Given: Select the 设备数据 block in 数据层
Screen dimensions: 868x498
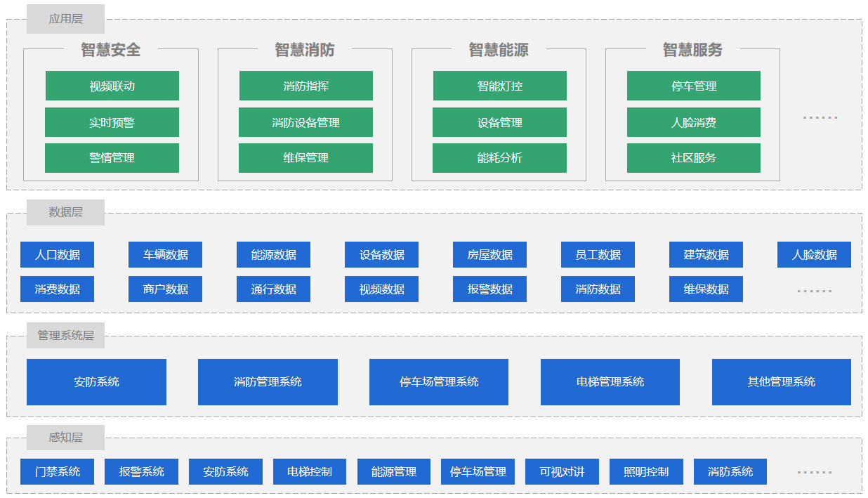Looking at the screenshot, I should tap(381, 255).
